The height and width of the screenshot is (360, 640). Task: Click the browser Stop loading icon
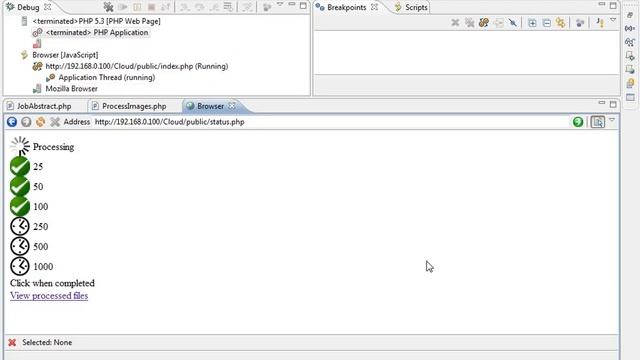55,122
